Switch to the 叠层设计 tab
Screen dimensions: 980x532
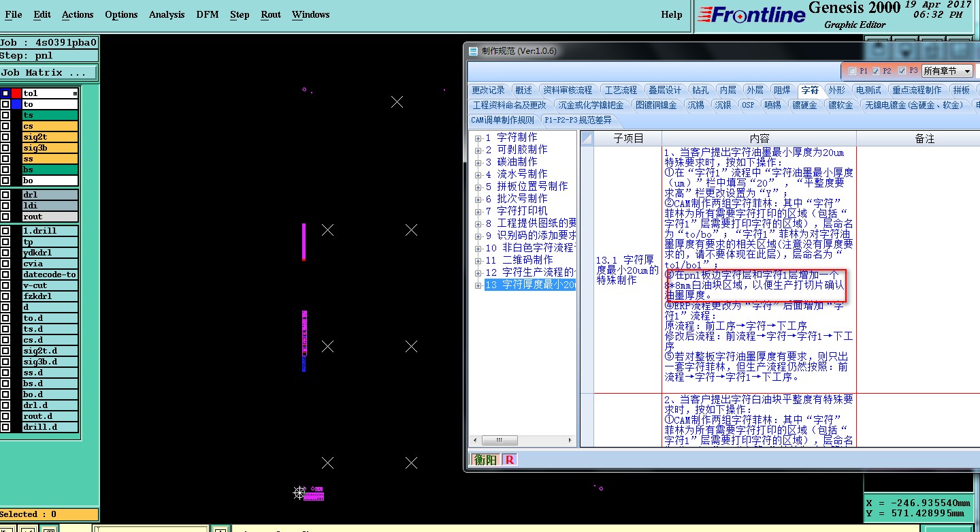coord(664,90)
